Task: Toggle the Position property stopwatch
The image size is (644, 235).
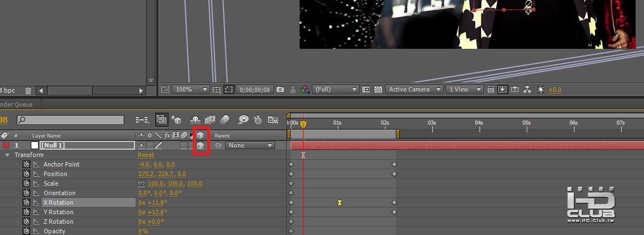Action: [x=27, y=174]
